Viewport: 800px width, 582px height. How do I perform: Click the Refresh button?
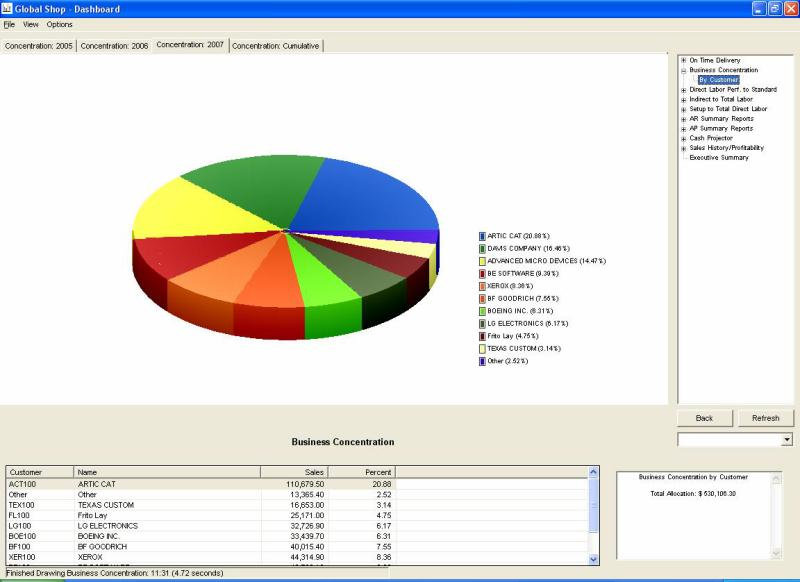[x=765, y=418]
